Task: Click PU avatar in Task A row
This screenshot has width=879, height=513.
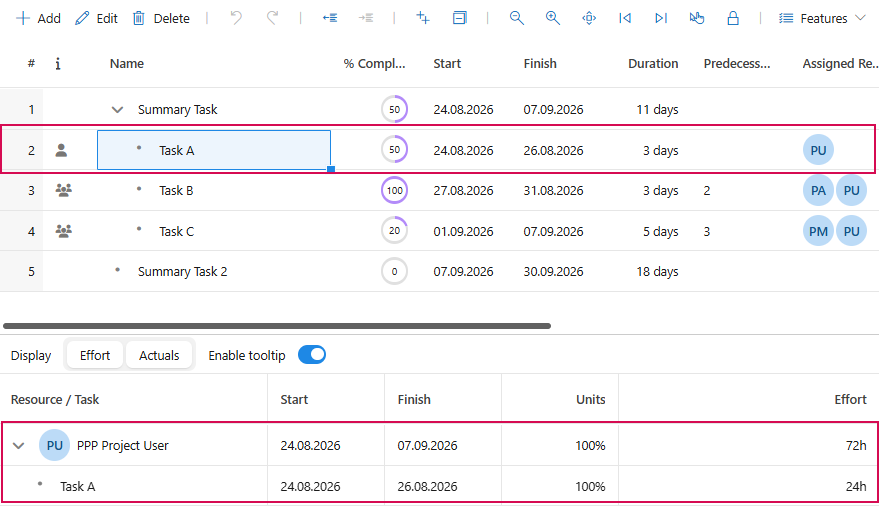Action: (x=818, y=150)
